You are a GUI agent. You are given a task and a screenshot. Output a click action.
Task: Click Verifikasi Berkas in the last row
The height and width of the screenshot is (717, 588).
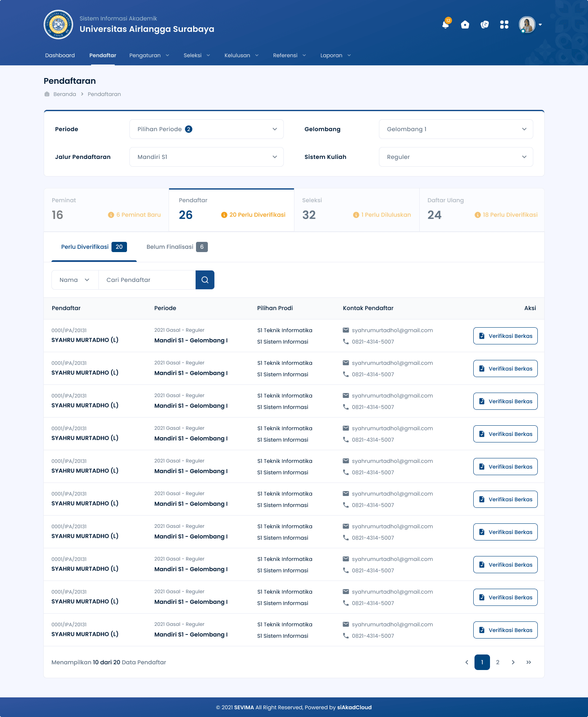[x=506, y=630]
